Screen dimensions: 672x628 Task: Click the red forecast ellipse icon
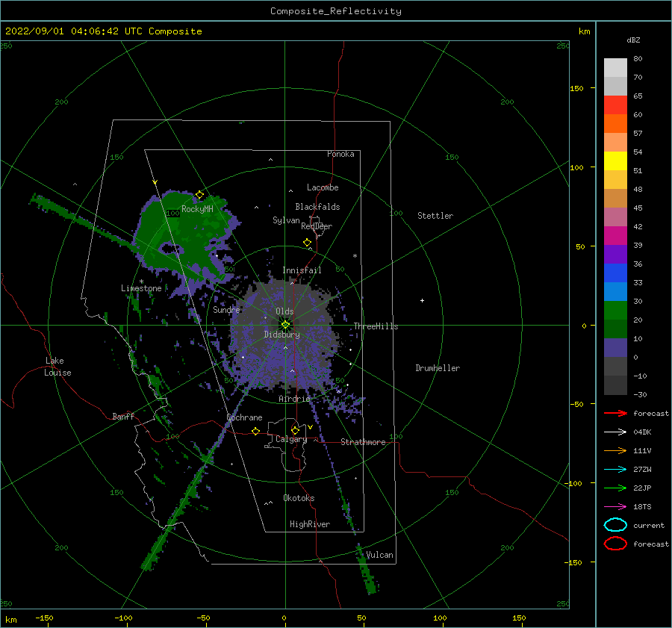(615, 544)
